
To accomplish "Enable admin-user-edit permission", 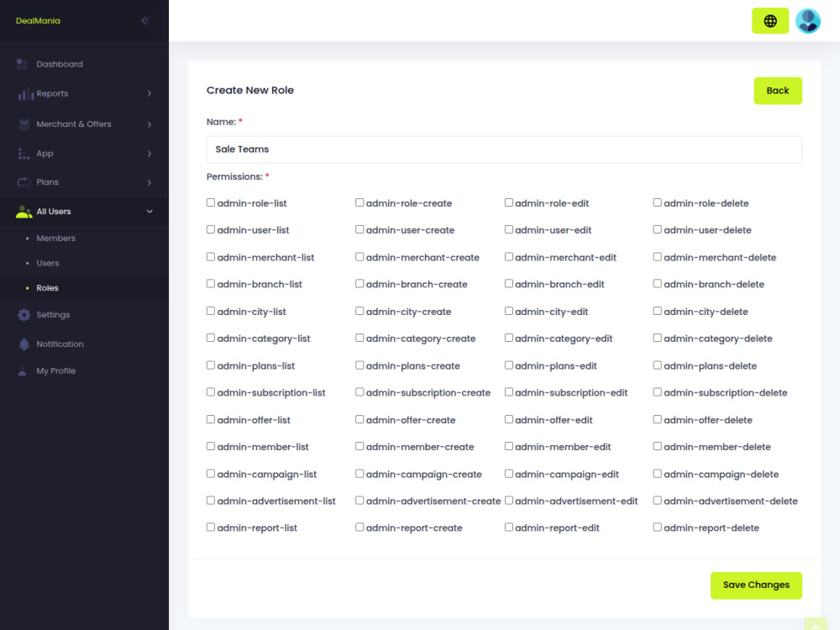I will pos(508,229).
